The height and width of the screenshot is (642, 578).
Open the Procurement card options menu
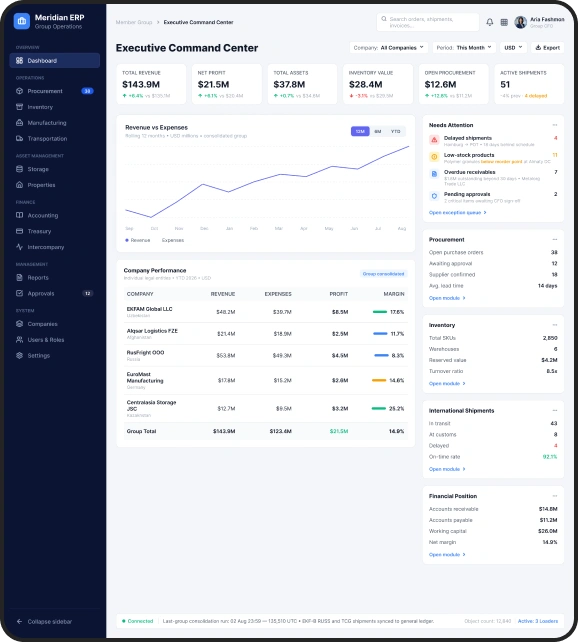coord(555,240)
